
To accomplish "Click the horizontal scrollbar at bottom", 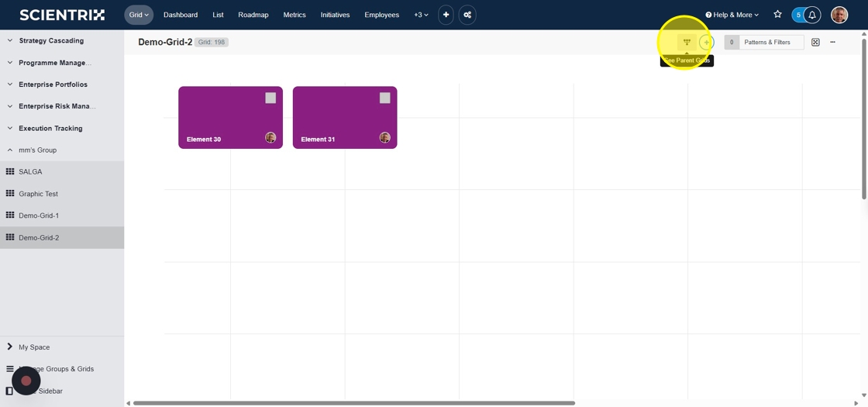I will point(353,403).
